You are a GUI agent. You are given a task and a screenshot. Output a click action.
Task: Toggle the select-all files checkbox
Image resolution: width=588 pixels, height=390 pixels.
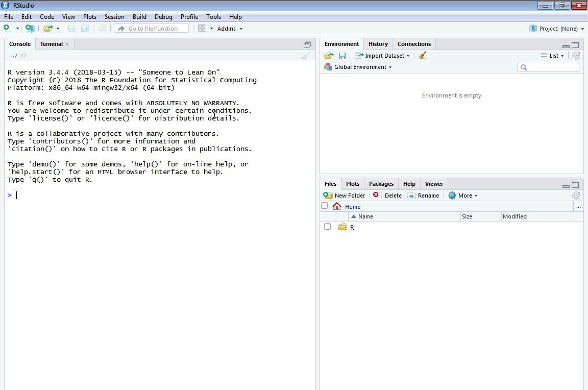point(324,205)
